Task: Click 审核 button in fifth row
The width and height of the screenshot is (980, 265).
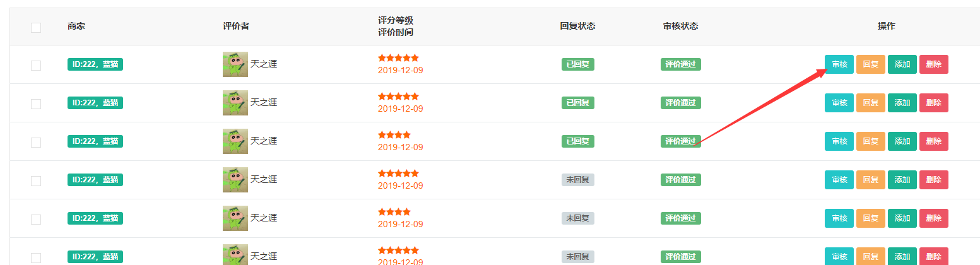Action: (839, 218)
